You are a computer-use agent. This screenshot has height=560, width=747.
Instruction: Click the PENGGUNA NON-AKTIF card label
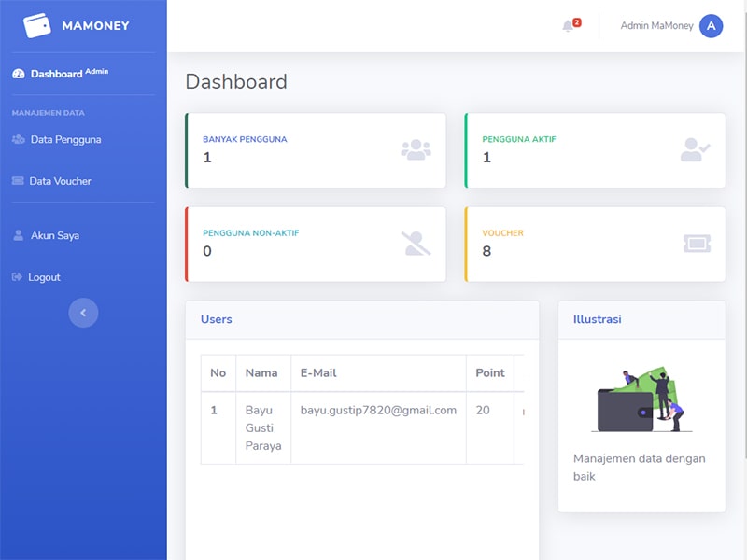[250, 232]
